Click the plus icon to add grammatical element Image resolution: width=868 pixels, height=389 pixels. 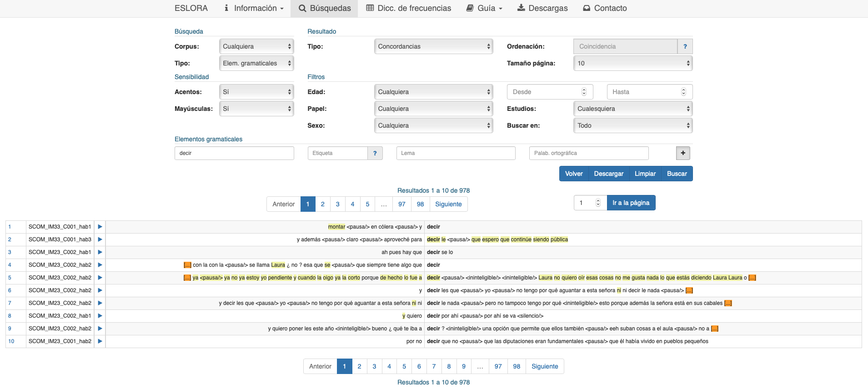682,153
